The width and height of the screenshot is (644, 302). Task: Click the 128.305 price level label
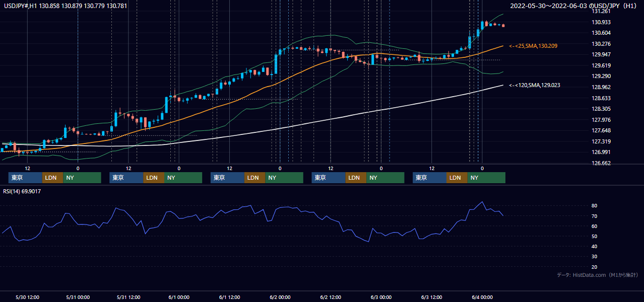pos(602,109)
